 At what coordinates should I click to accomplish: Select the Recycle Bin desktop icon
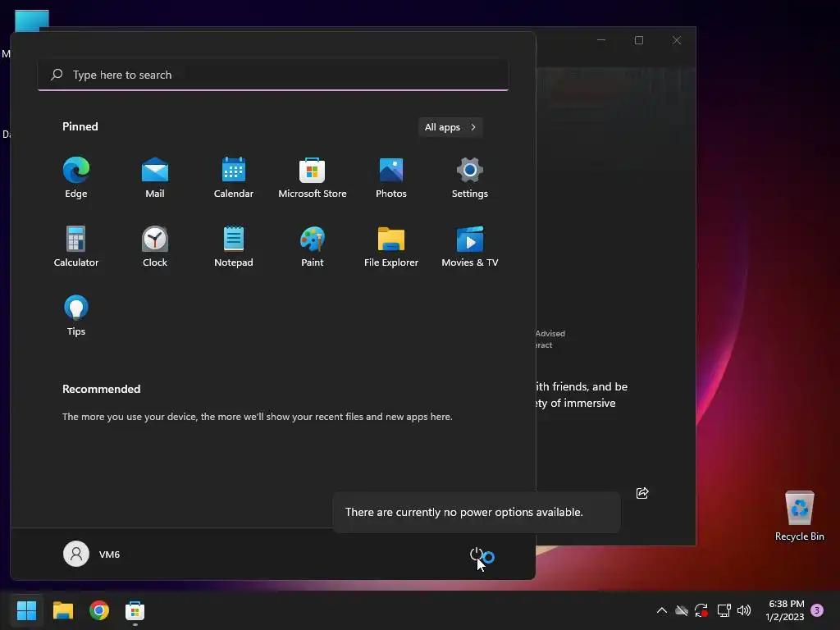tap(799, 516)
